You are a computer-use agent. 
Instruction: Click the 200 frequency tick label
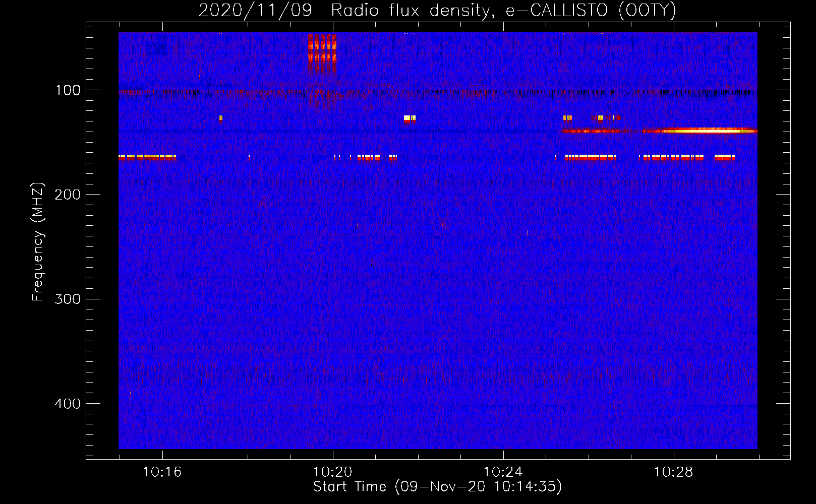coord(68,195)
